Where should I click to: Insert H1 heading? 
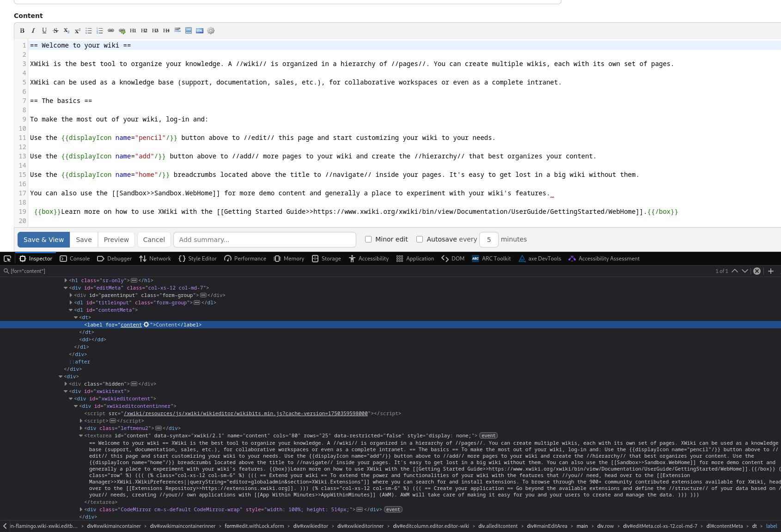[x=133, y=30]
